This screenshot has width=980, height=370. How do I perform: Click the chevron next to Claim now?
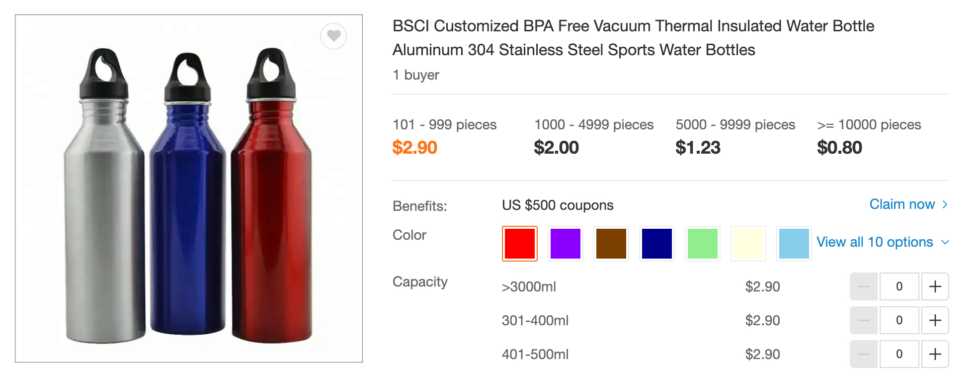(x=945, y=205)
